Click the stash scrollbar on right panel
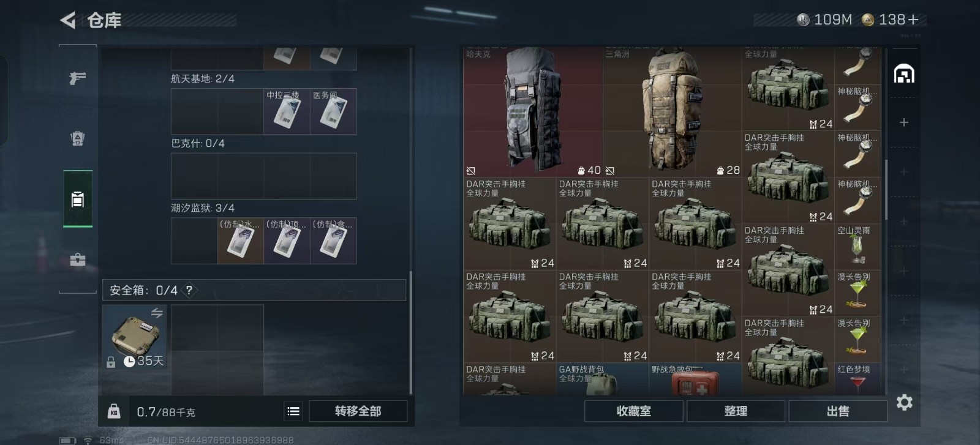The image size is (980, 445). (x=886, y=190)
